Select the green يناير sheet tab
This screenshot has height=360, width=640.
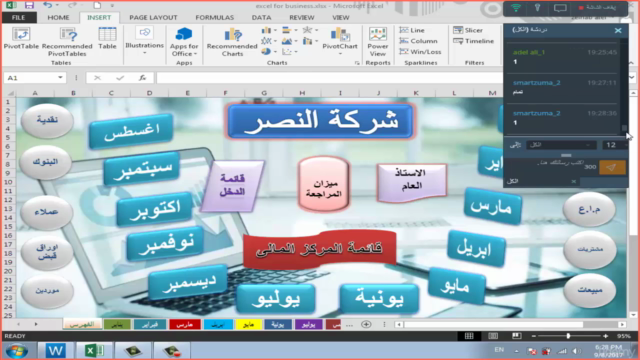pos(117,324)
